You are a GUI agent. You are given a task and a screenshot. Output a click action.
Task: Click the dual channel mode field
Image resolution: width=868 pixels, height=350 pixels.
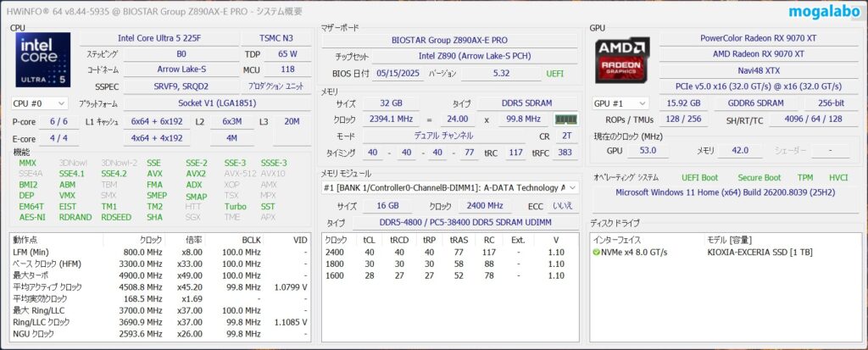coord(443,136)
